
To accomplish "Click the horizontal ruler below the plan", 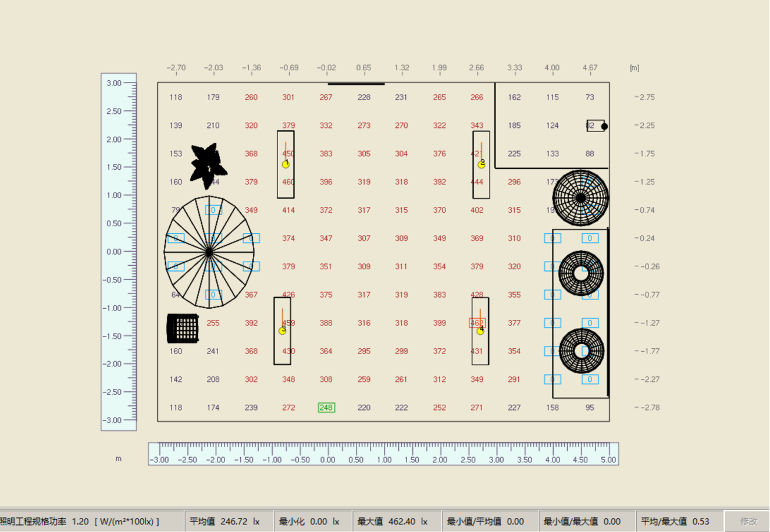I will click(383, 454).
